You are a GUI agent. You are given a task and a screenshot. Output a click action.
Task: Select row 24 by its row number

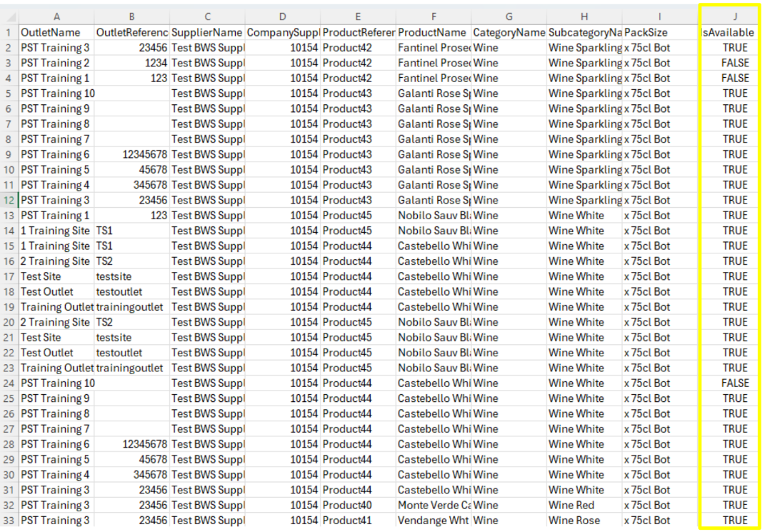pos(9,383)
